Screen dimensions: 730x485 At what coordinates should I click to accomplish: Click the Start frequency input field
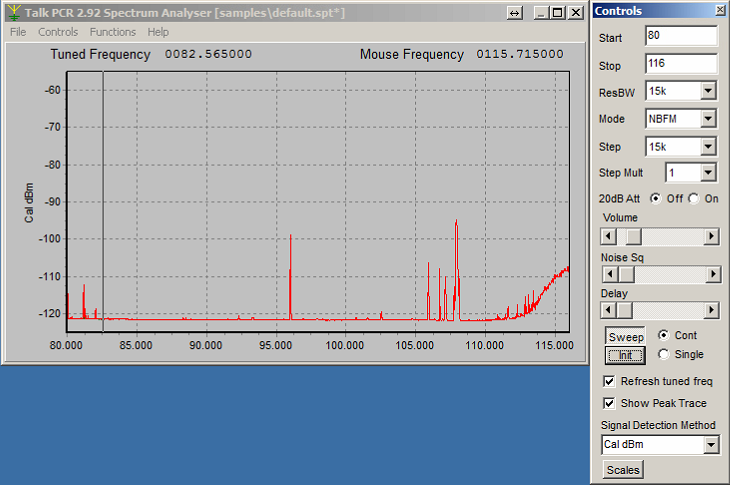681,36
